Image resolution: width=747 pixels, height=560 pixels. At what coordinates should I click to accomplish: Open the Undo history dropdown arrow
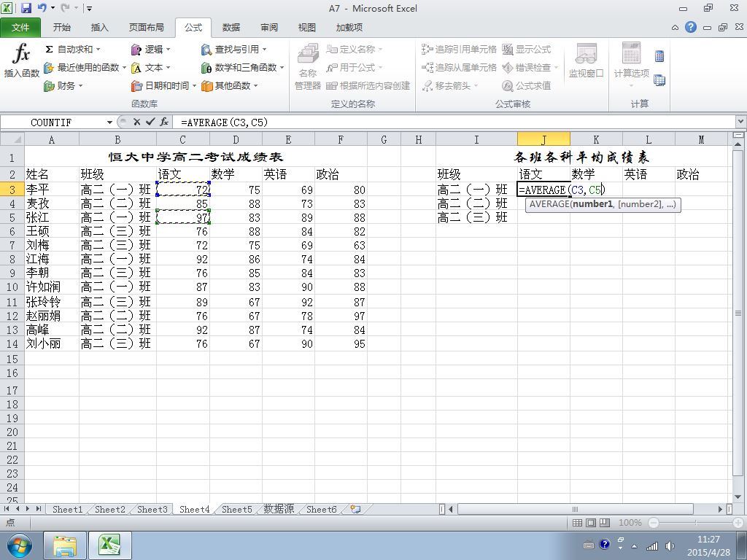pyautogui.click(x=53, y=8)
